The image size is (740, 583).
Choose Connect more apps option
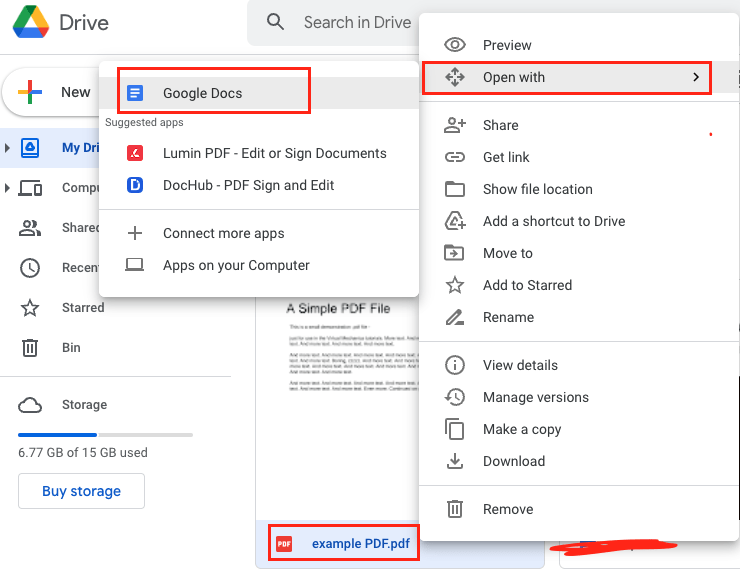259,233
